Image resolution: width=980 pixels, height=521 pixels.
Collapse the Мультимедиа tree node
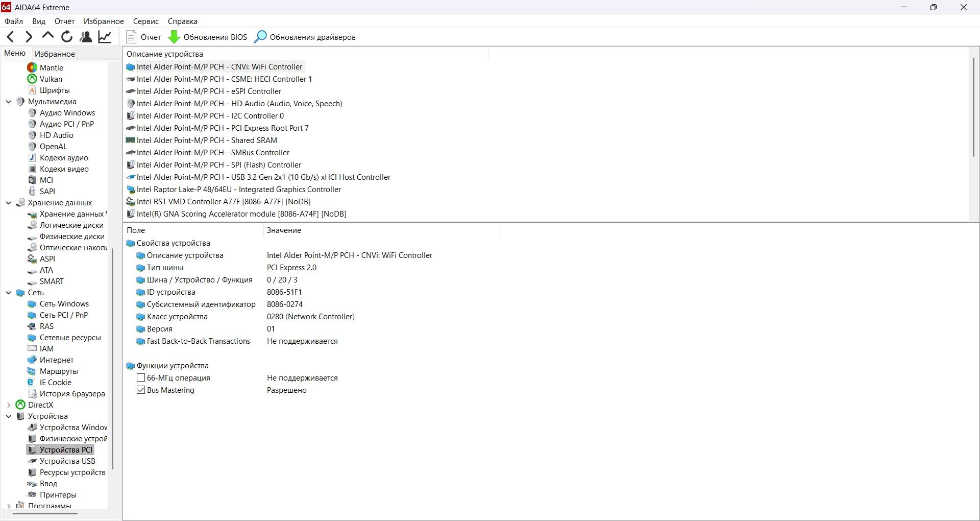coord(9,102)
